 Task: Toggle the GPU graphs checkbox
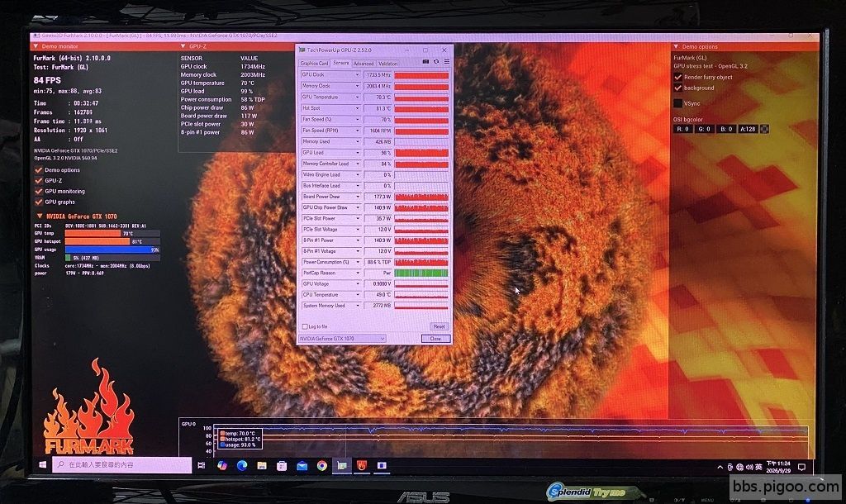[39, 202]
